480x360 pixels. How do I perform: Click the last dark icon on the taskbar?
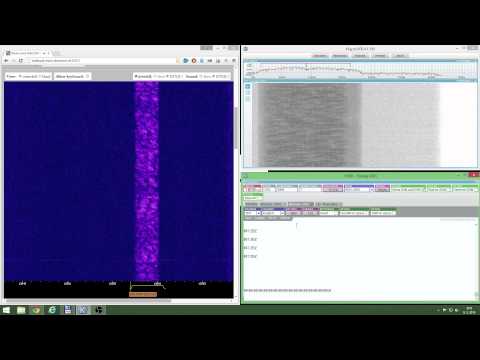(x=99, y=310)
